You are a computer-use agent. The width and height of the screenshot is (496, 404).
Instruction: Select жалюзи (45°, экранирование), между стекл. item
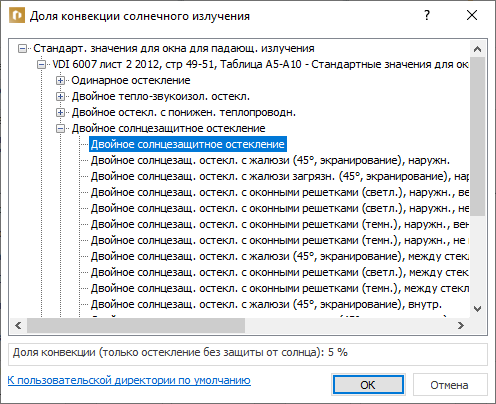(x=280, y=256)
